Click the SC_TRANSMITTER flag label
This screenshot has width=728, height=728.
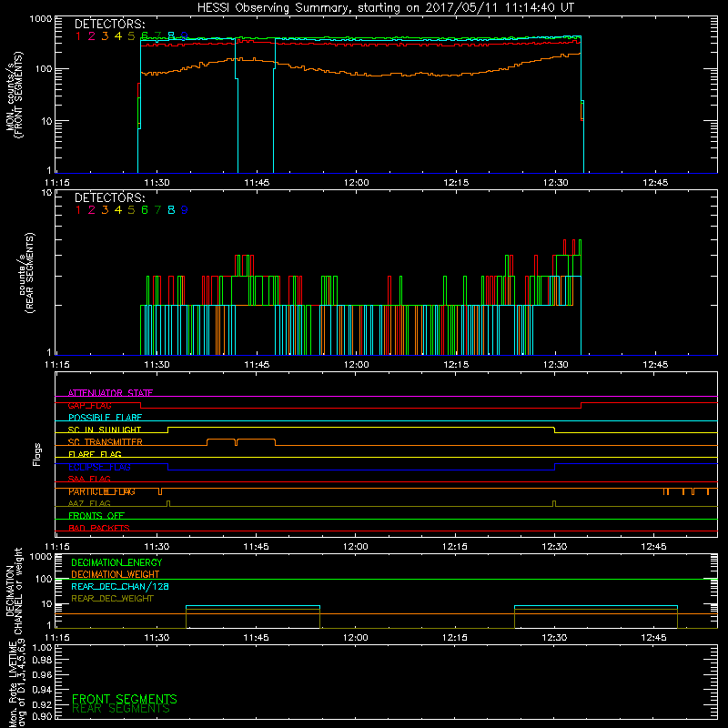click(106, 442)
